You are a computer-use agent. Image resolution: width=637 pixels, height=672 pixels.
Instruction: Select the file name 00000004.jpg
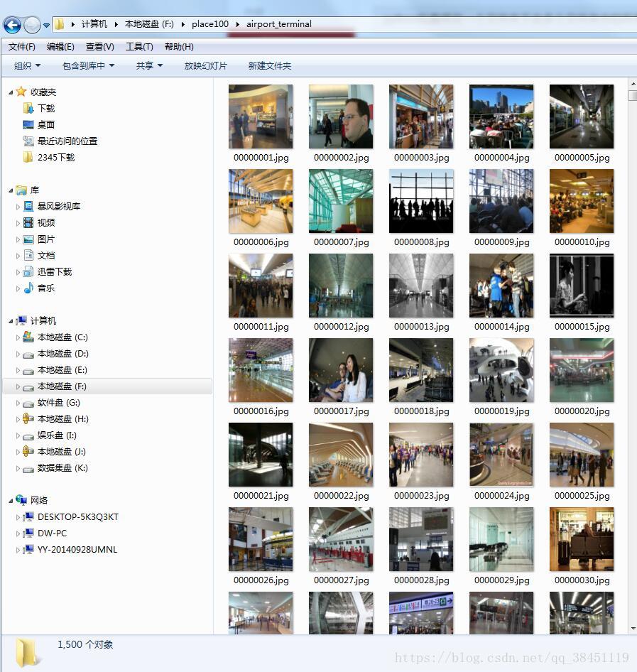[501, 158]
